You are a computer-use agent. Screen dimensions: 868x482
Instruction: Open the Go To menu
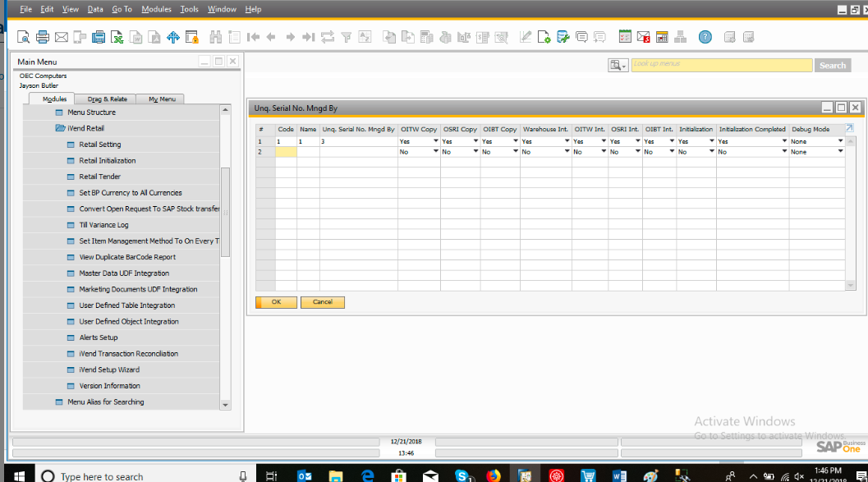pyautogui.click(x=122, y=9)
